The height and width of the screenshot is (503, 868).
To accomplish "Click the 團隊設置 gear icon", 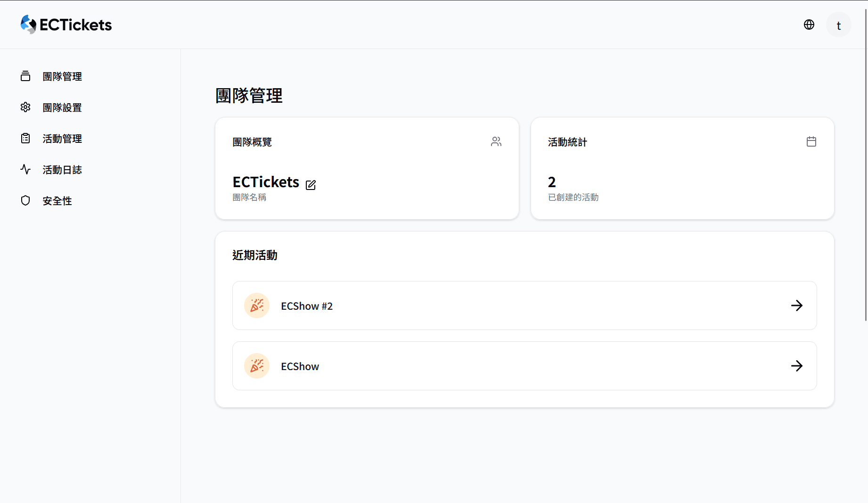I will pos(25,107).
